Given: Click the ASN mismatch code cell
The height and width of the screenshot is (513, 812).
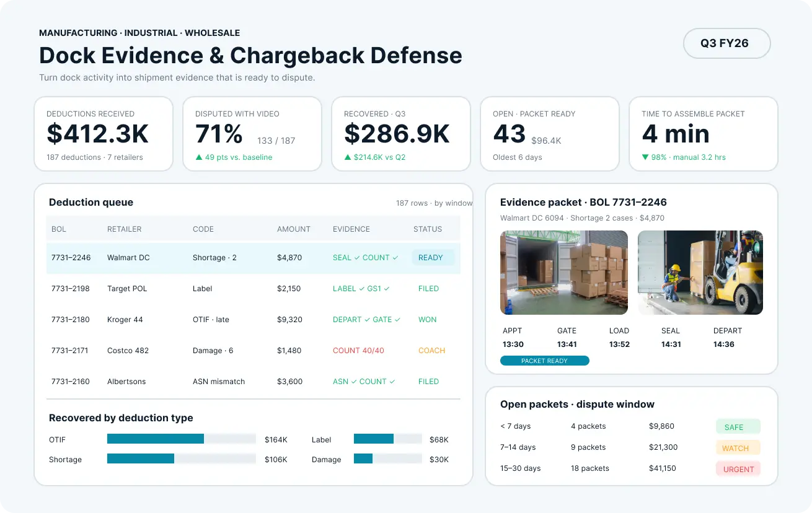Looking at the screenshot, I should [x=219, y=382].
